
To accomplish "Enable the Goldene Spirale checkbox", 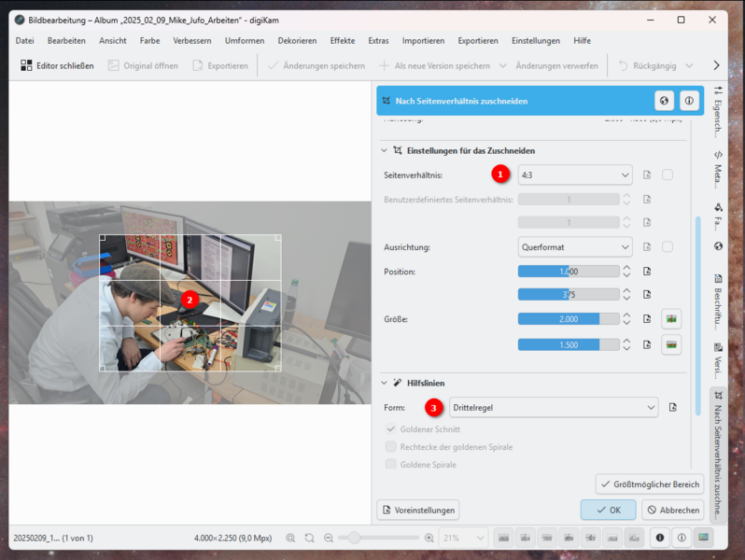I will tap(390, 464).
